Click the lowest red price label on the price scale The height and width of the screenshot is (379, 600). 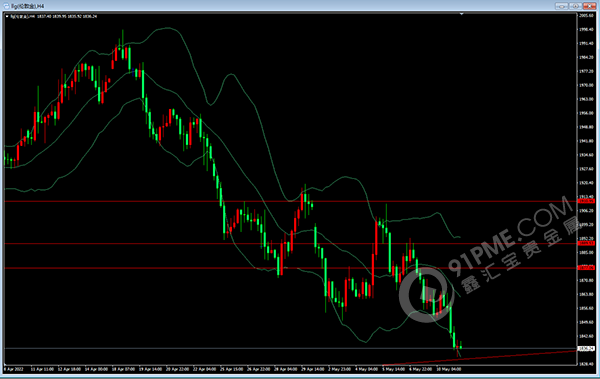click(x=586, y=268)
